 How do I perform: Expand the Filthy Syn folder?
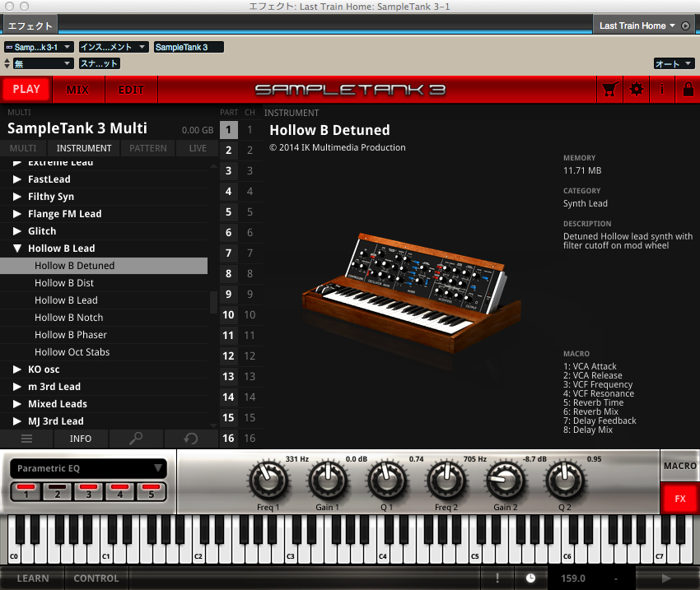coord(17,196)
